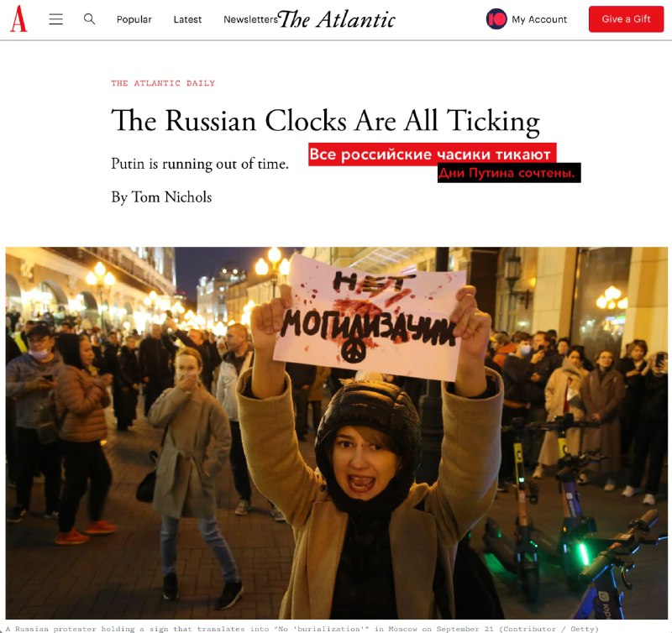Click the subtitle 'Putin is running out of time'

pyautogui.click(x=200, y=164)
